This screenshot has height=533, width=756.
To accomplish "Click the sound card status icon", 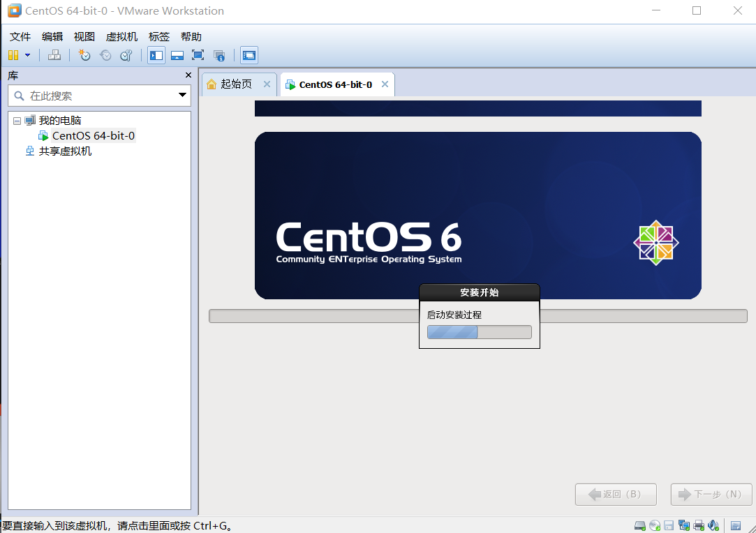I will pos(713,526).
